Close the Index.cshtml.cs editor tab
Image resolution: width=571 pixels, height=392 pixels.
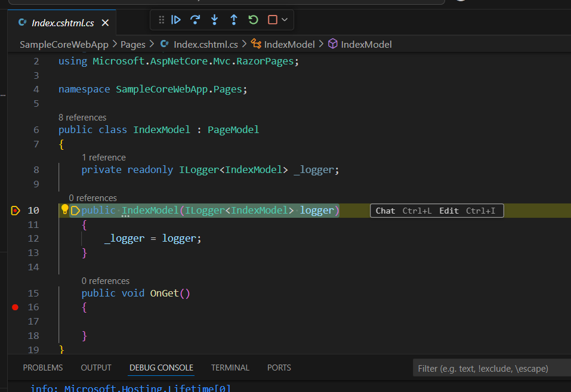105,23
